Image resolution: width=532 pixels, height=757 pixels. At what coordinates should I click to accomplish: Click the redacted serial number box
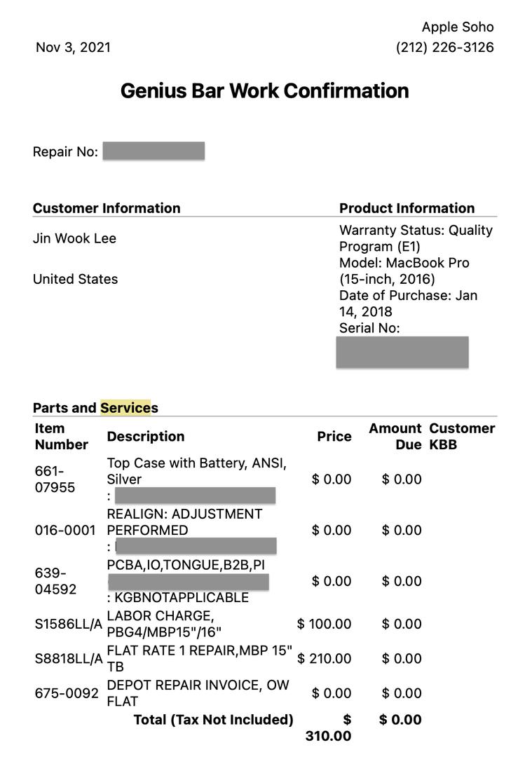402,352
